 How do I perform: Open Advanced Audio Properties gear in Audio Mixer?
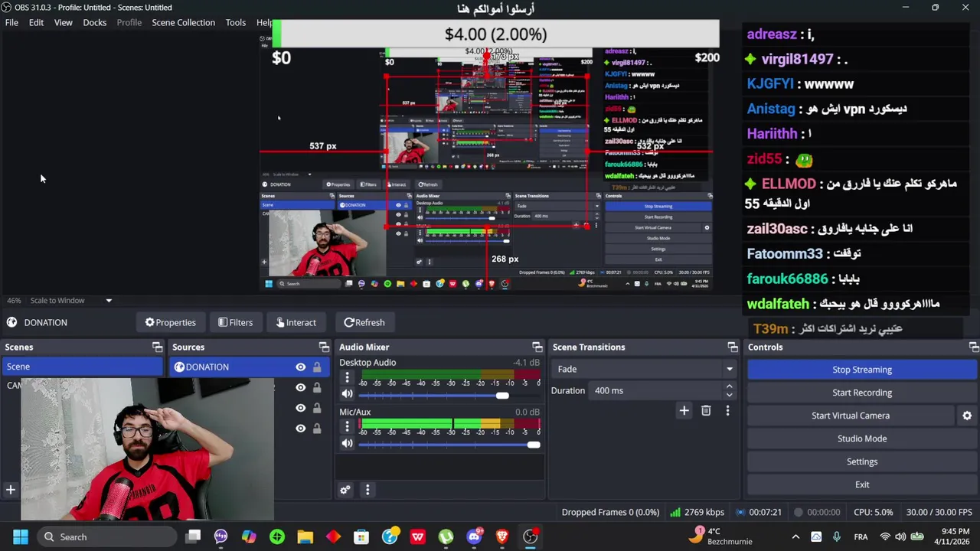pyautogui.click(x=345, y=490)
